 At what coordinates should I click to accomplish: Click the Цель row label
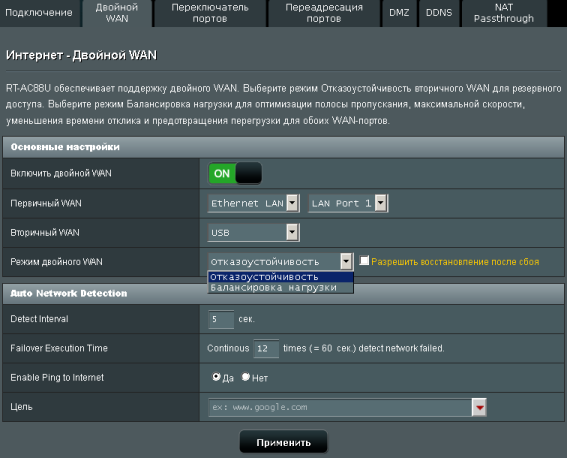[x=21, y=407]
